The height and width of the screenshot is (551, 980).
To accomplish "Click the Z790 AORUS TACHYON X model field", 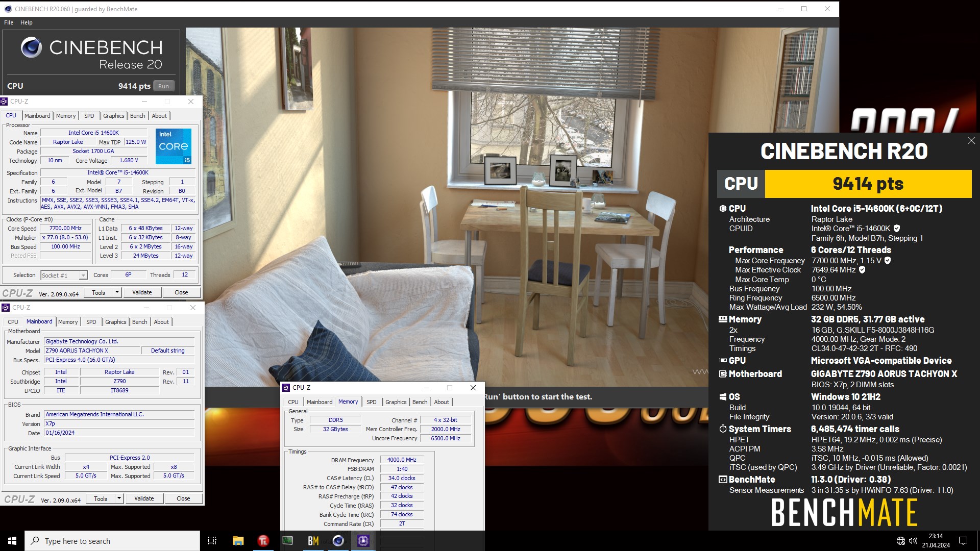I will tap(92, 350).
